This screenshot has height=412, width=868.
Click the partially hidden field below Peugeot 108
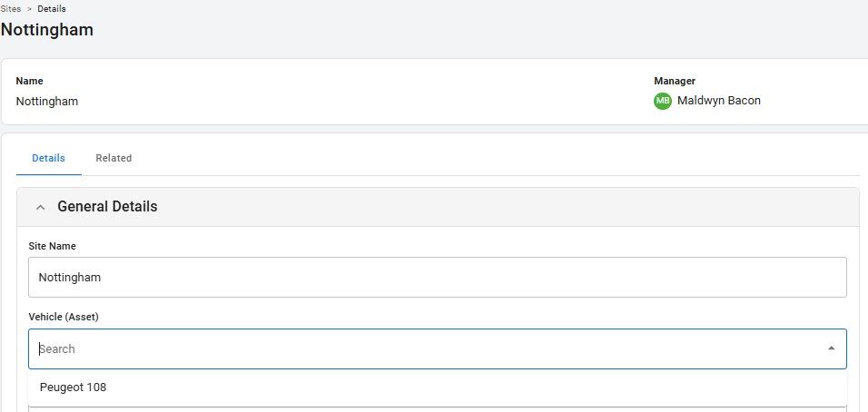pos(437,409)
